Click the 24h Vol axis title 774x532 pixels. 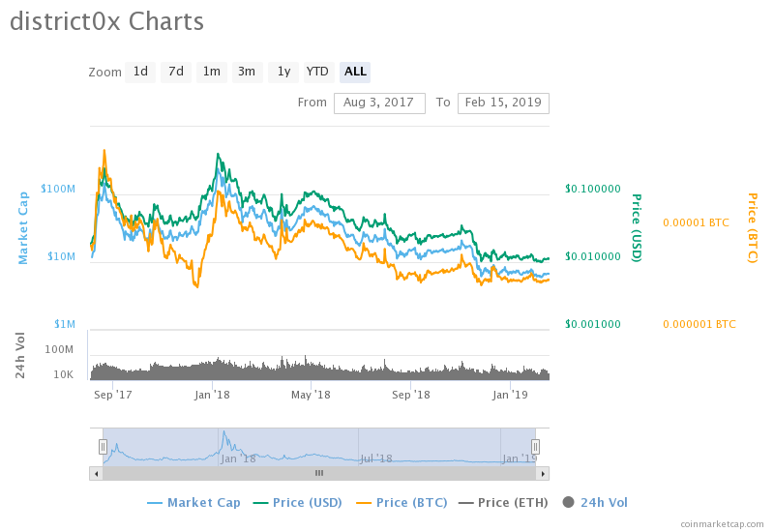click(x=19, y=356)
